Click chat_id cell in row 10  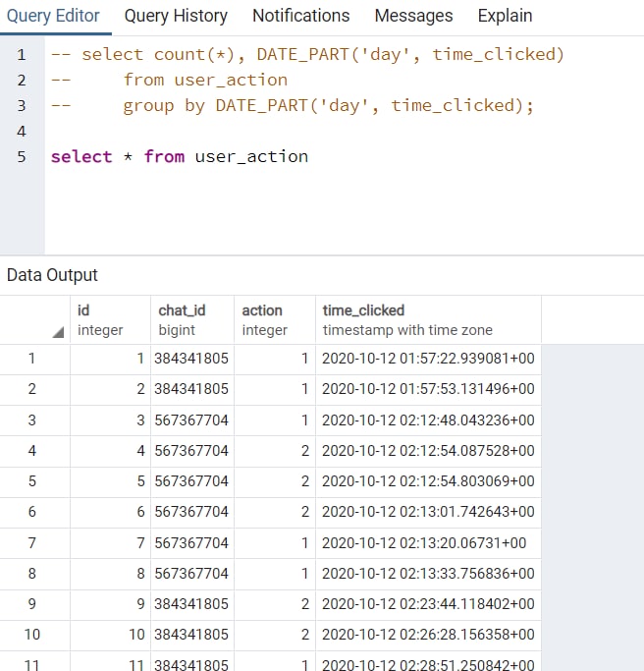192,635
